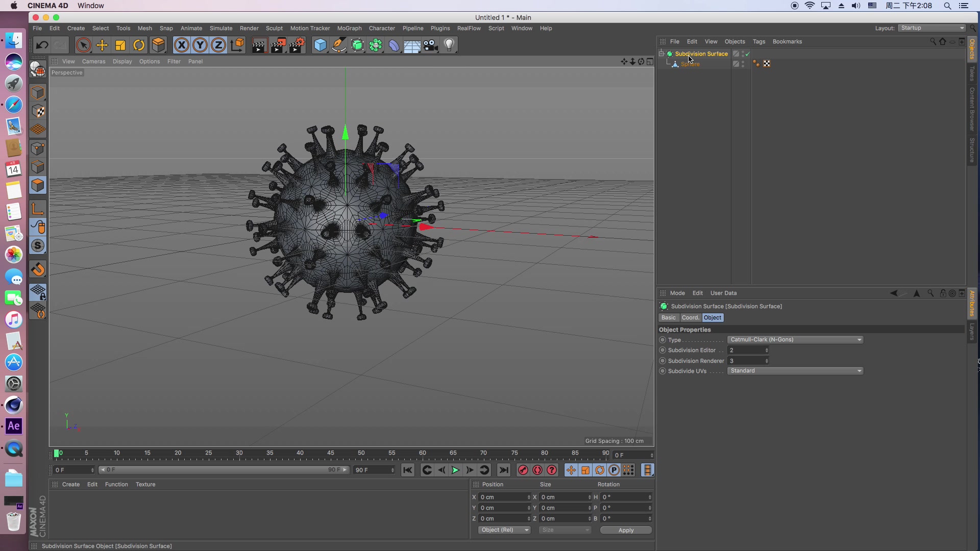
Task: Click the Scale tool icon
Action: pos(120,45)
